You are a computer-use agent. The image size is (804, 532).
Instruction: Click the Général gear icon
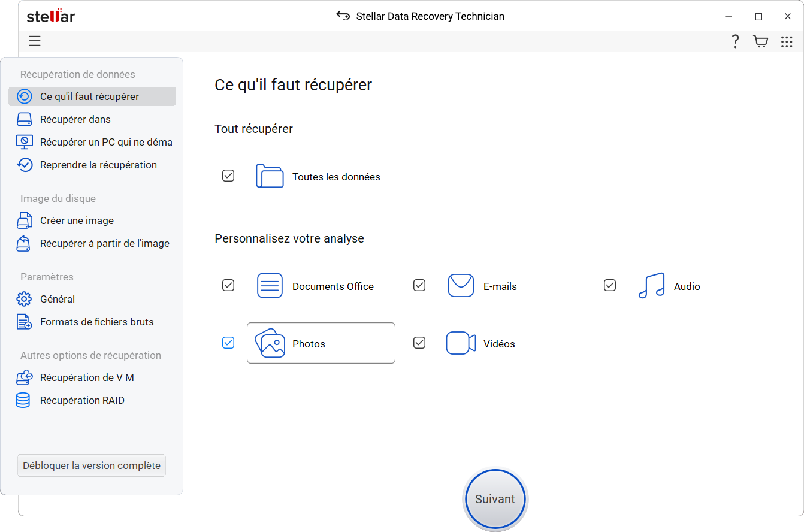[24, 299]
